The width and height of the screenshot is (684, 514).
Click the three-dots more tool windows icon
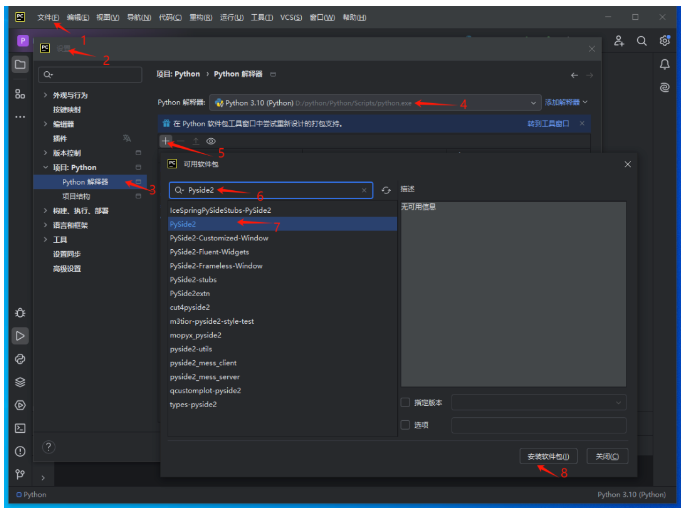(20, 117)
